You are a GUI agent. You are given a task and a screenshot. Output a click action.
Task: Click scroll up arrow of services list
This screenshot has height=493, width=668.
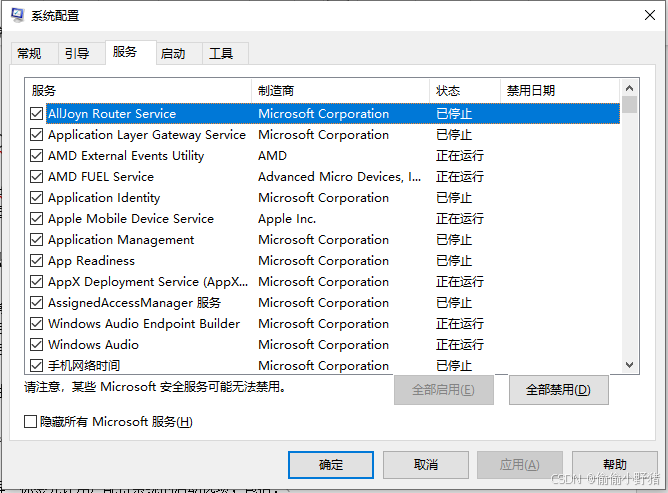click(629, 88)
